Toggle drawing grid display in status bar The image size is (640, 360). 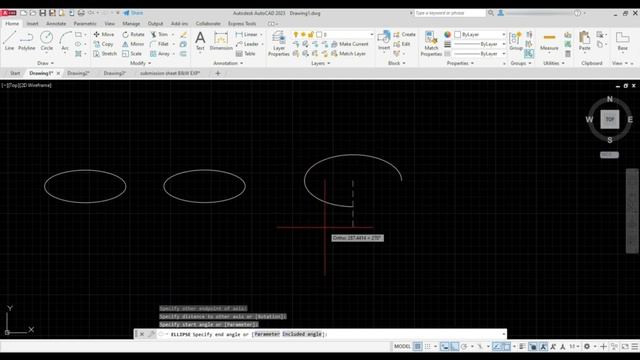pos(418,347)
